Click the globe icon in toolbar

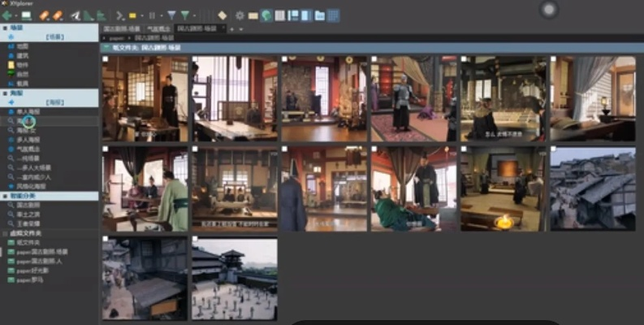click(x=266, y=15)
